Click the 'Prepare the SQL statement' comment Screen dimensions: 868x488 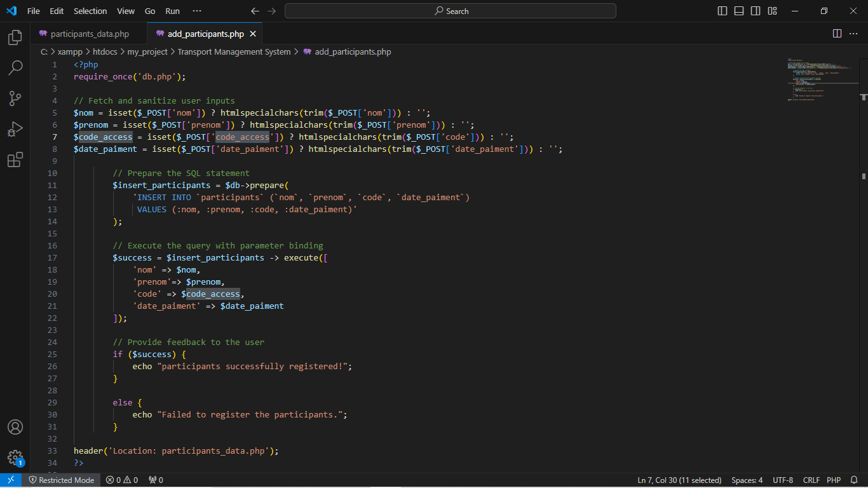point(181,173)
